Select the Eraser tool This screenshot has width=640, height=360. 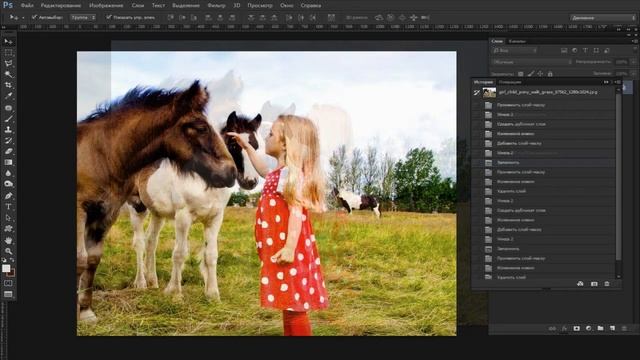[x=8, y=151]
